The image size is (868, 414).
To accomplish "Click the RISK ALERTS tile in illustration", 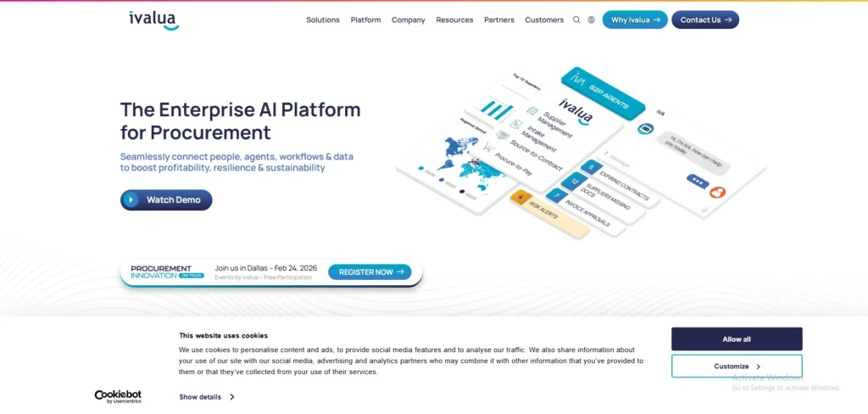I will pos(548,215).
